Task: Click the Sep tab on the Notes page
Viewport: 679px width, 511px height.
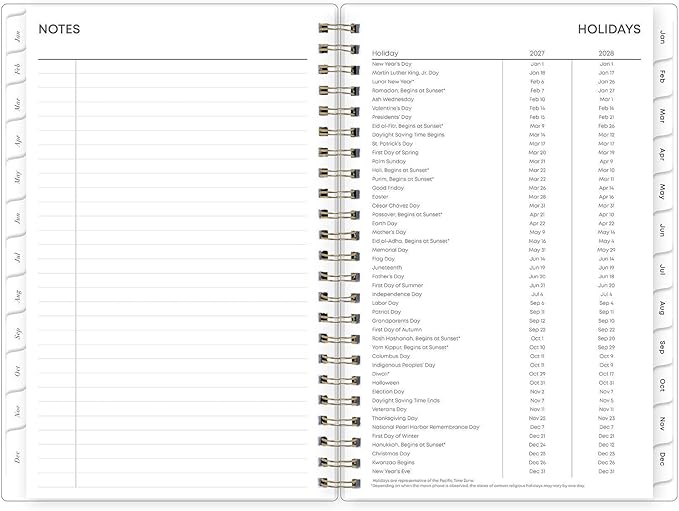Action: point(17,333)
